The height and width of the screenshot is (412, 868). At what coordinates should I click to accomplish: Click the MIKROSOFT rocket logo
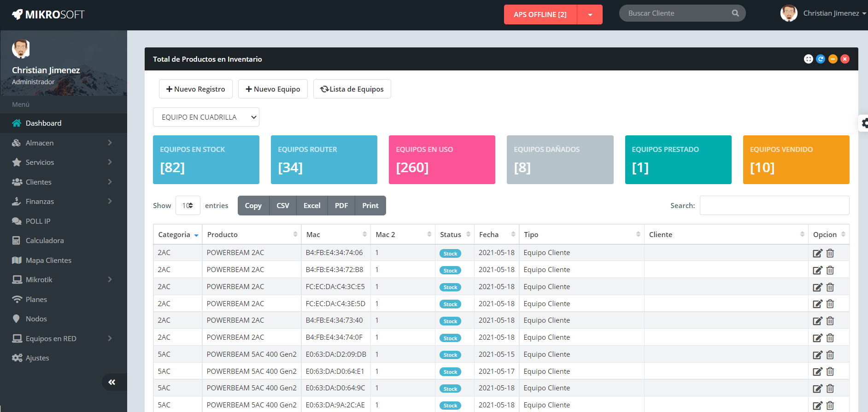pyautogui.click(x=48, y=15)
